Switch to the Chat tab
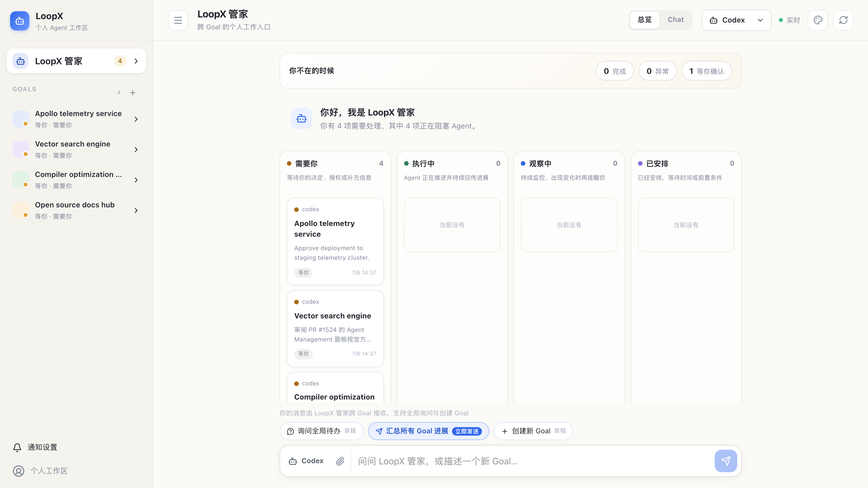This screenshot has width=868, height=488. pyautogui.click(x=676, y=20)
